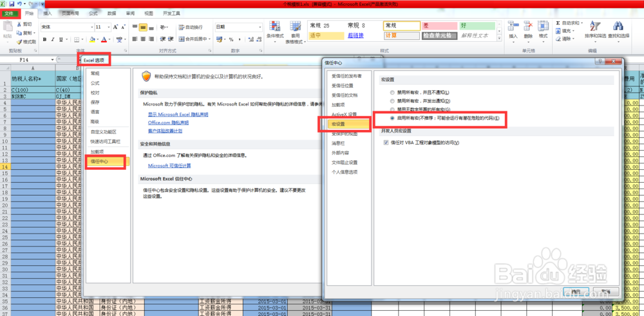Click the OK (确定) button in Trust Center
This screenshot has height=316, width=644.
coord(577,291)
